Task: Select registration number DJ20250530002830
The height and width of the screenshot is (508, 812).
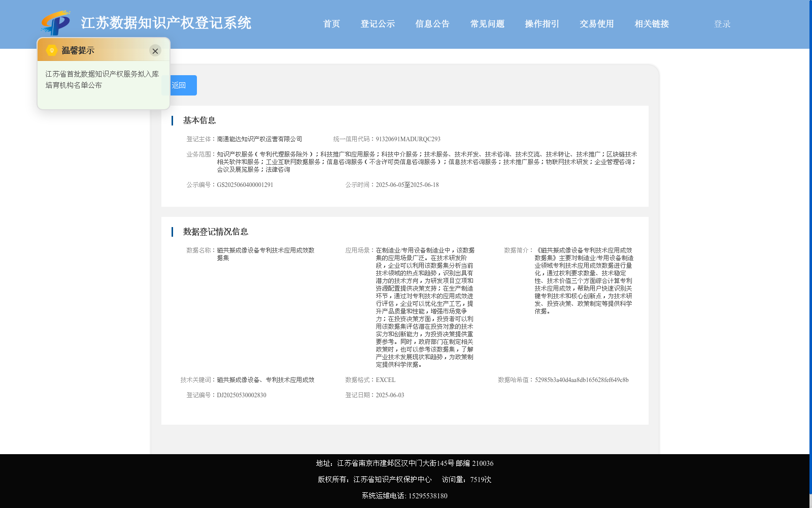Action: [x=242, y=395]
